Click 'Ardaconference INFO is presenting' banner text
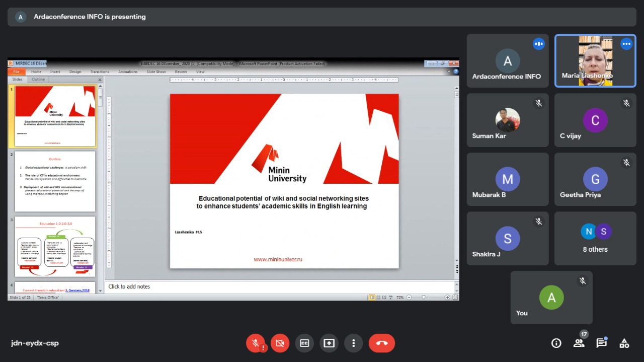Image resolution: width=644 pixels, height=362 pixels. 90,17
